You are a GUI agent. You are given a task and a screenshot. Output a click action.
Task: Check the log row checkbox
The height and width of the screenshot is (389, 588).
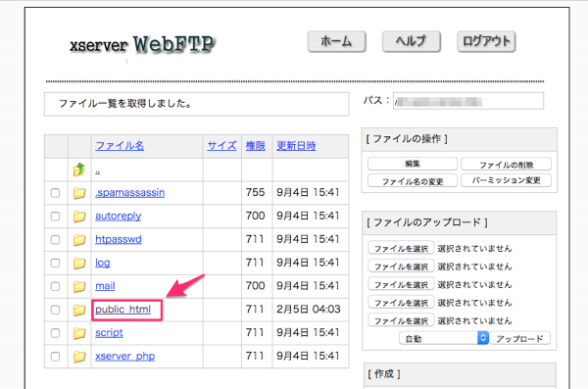[x=55, y=263]
